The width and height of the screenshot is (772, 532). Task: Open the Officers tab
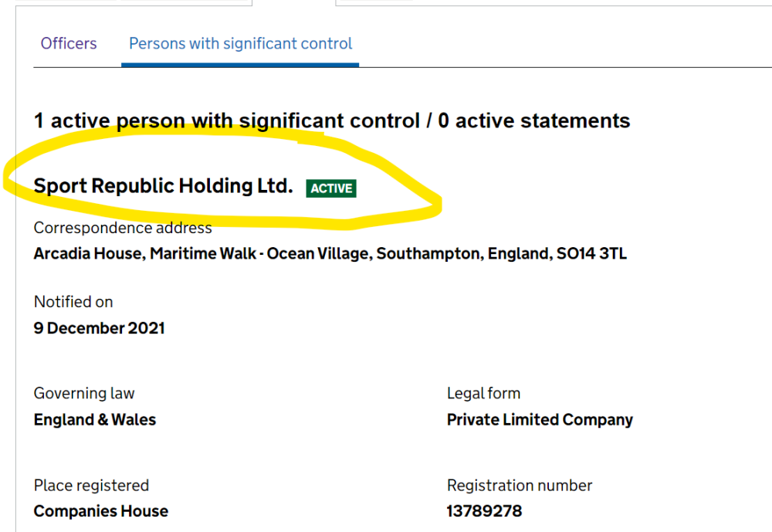click(x=69, y=43)
